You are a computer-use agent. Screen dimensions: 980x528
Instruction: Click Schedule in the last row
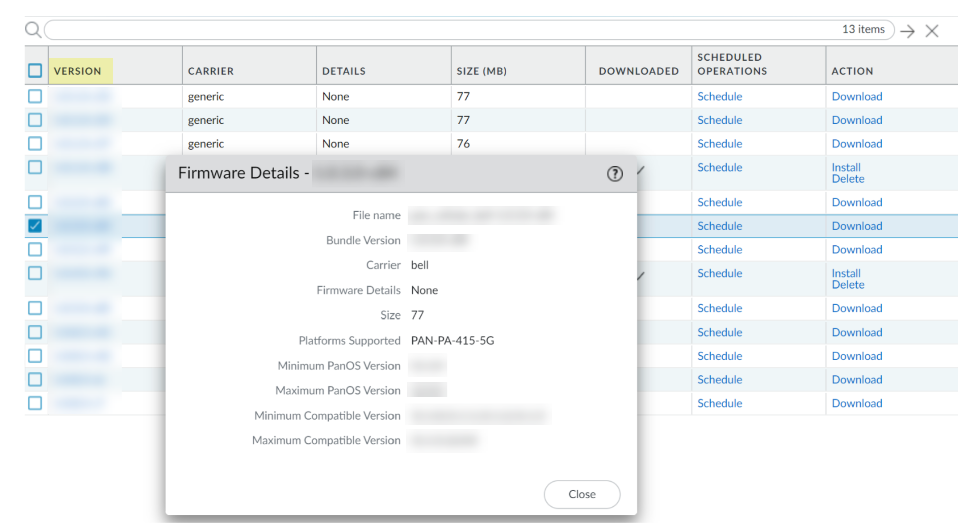719,403
